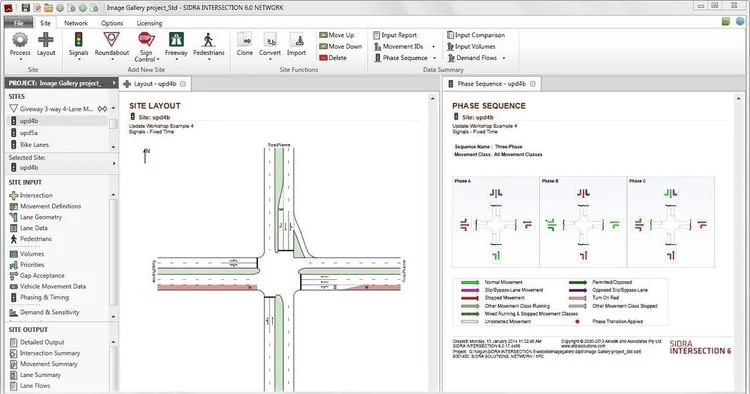
Task: Click the network link icon beside Giveway site
Action: (102, 109)
